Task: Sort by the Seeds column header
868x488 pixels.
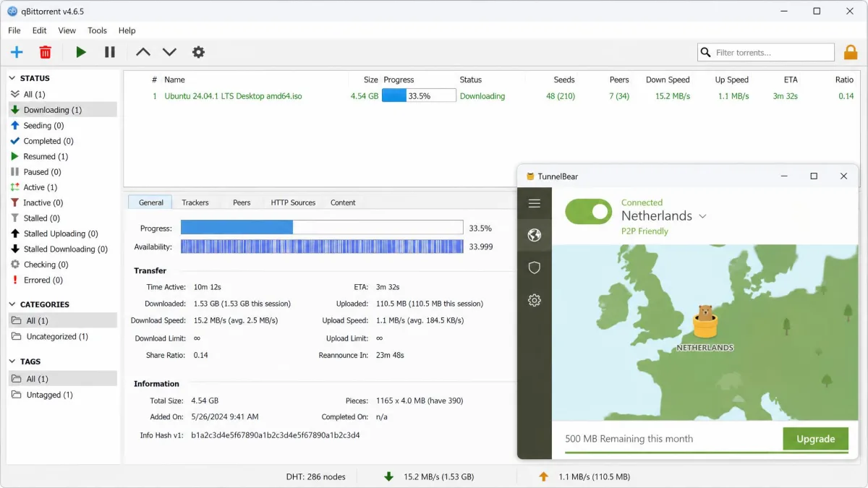Action: [564, 80]
